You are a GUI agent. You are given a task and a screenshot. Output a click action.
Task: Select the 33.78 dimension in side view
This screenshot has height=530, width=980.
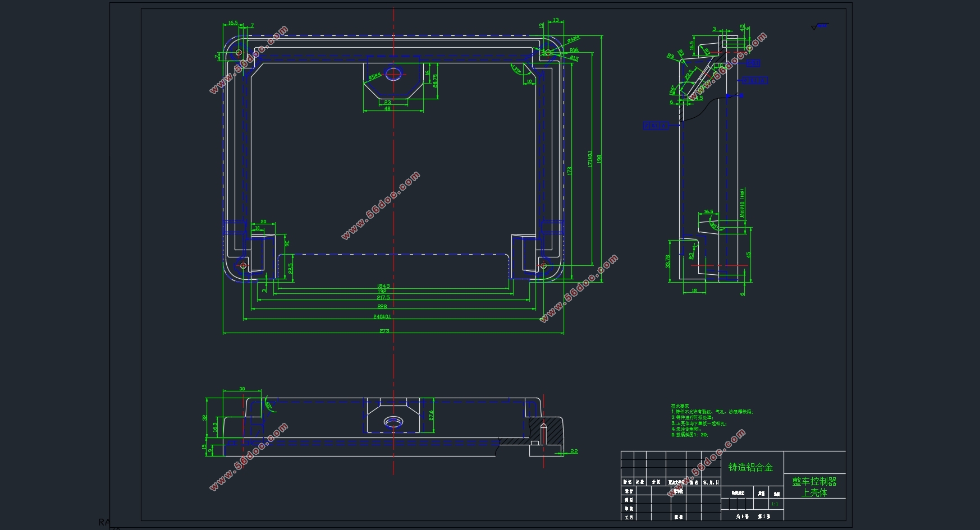pos(668,261)
